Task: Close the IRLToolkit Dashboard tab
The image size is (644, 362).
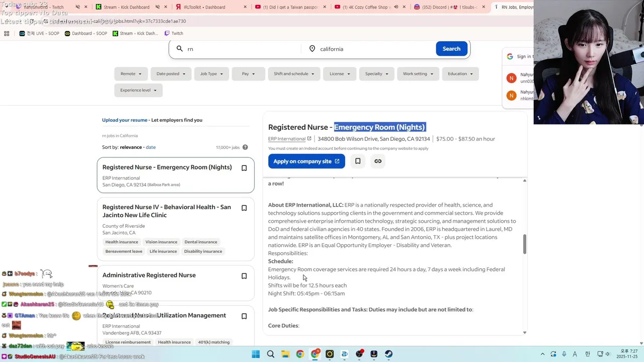Action: point(246,7)
